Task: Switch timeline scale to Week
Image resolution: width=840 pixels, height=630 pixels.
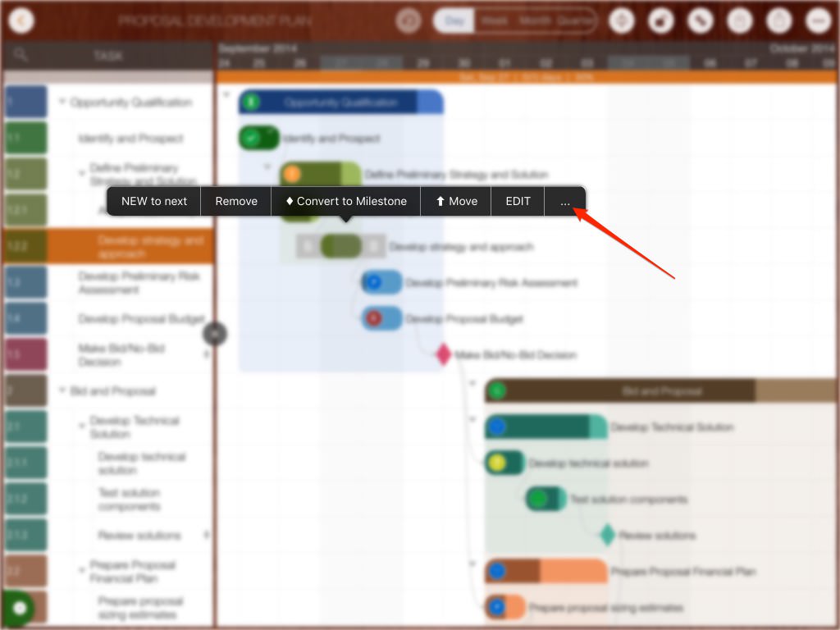Action: 495,21
